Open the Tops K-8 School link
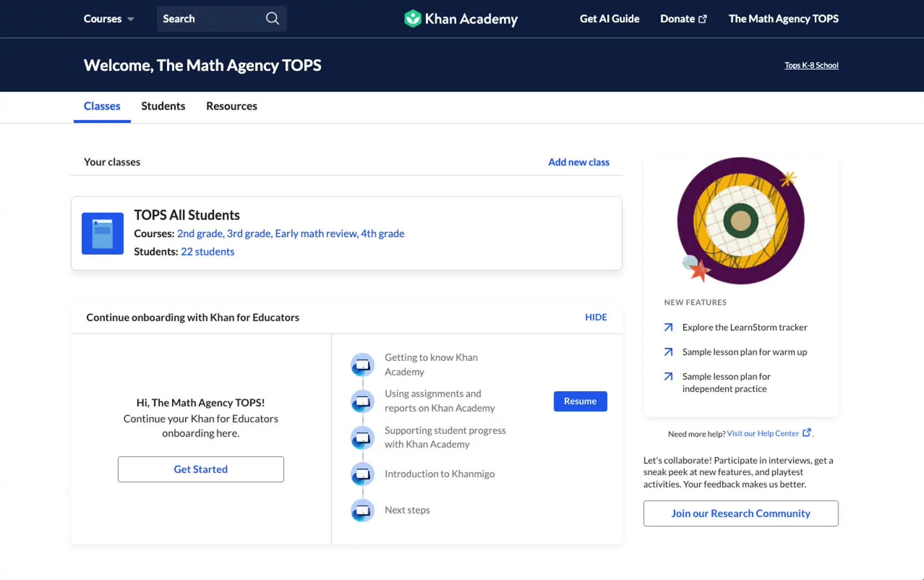Screen dimensions: 924x580 [x=811, y=65]
